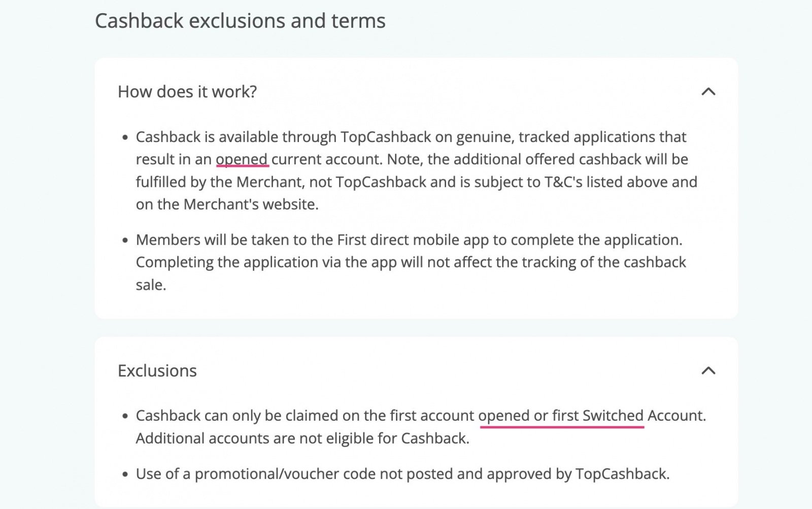Screen dimensions: 812x509
Task: Click the bullet marker before "Cashback can only"
Action: coord(125,416)
